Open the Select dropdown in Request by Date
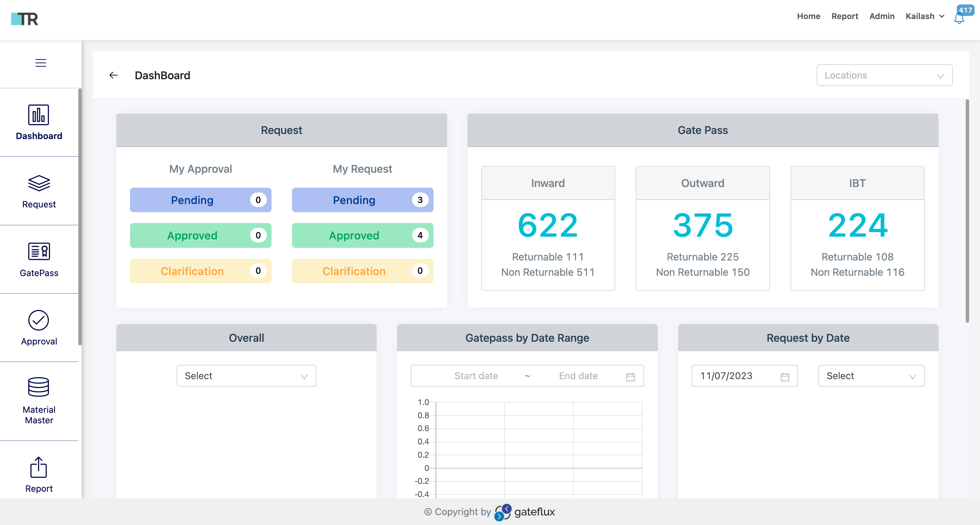Viewport: 980px width, 525px height. pos(871,376)
